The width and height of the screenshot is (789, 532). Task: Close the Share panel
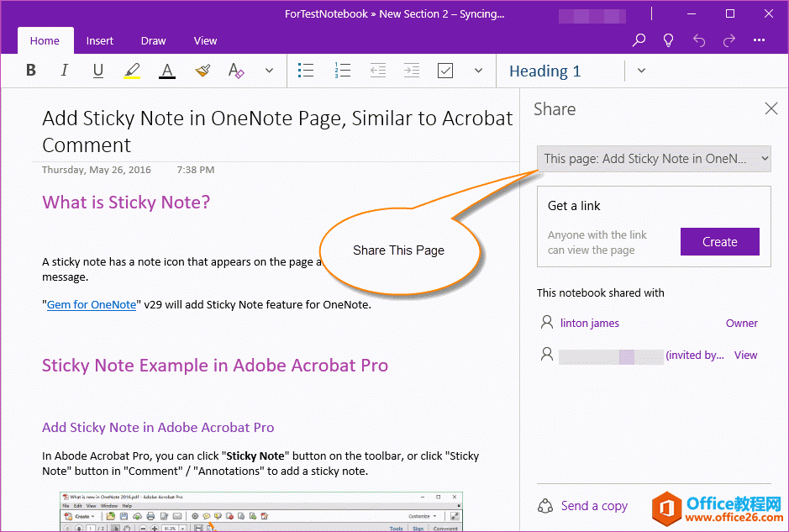coord(771,108)
